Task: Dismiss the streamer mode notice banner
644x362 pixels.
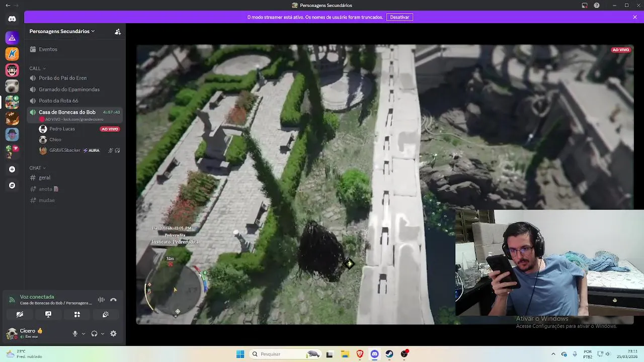Action: tap(635, 17)
